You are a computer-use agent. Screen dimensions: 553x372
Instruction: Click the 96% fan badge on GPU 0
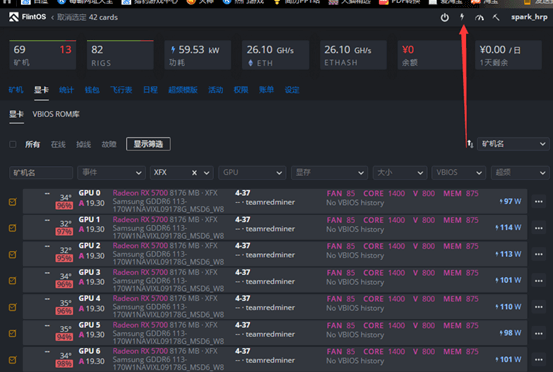pyautogui.click(x=64, y=206)
